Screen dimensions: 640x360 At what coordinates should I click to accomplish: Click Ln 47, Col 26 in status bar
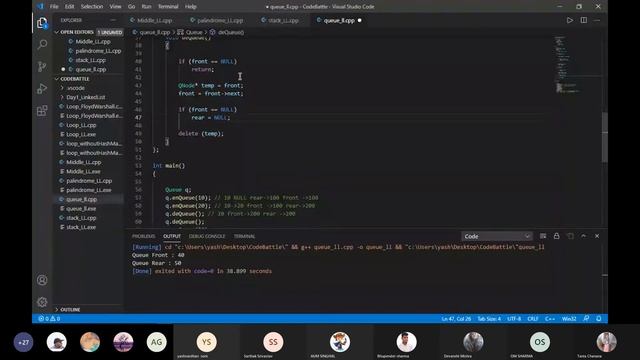456,318
